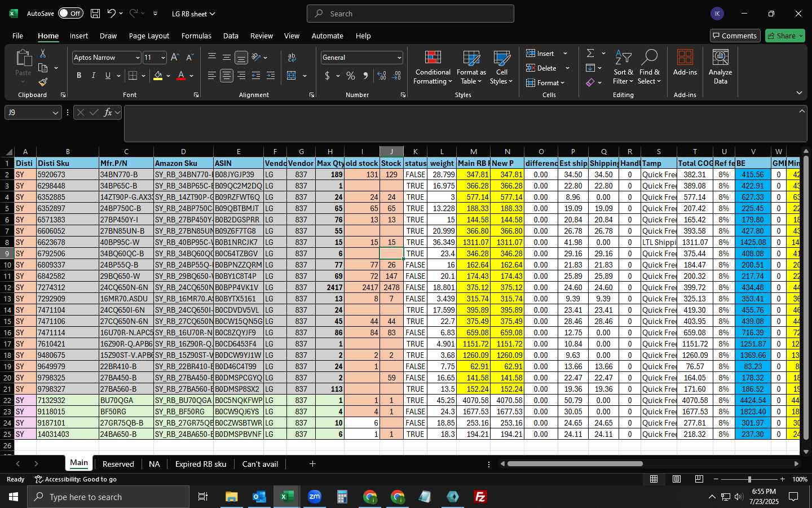Expand the Name Box dropdown arrow
Viewport: 812px width, 508px height.
pyautogui.click(x=55, y=113)
